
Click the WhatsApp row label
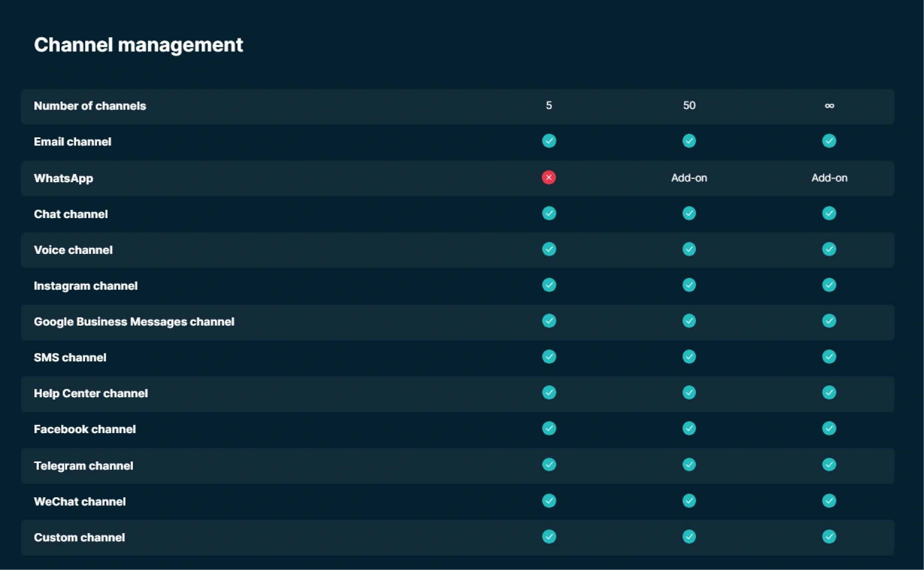[63, 178]
